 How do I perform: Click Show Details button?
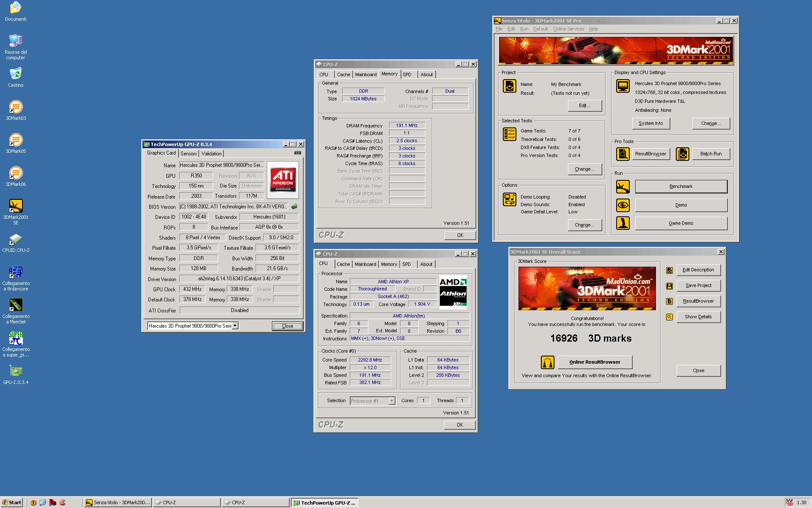[698, 317]
